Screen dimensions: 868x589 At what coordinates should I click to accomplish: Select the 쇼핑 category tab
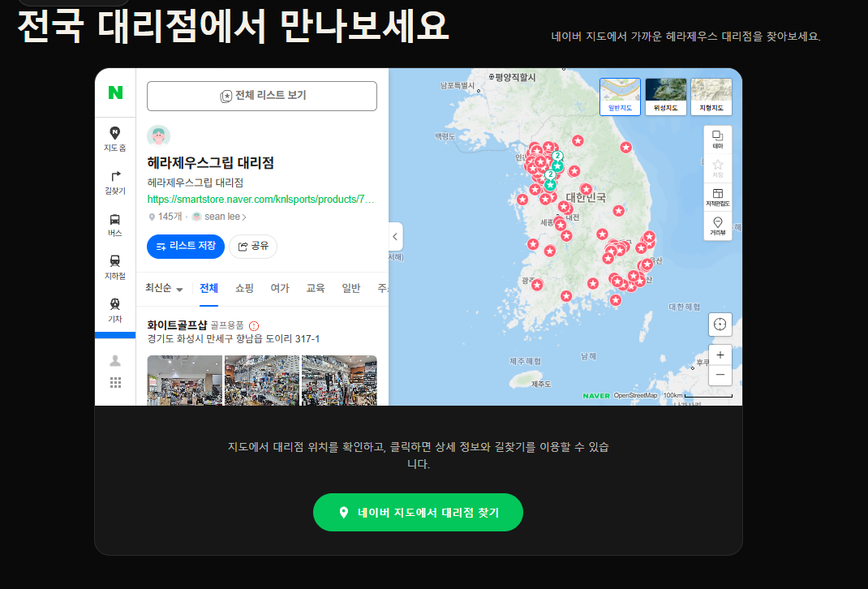pos(244,288)
